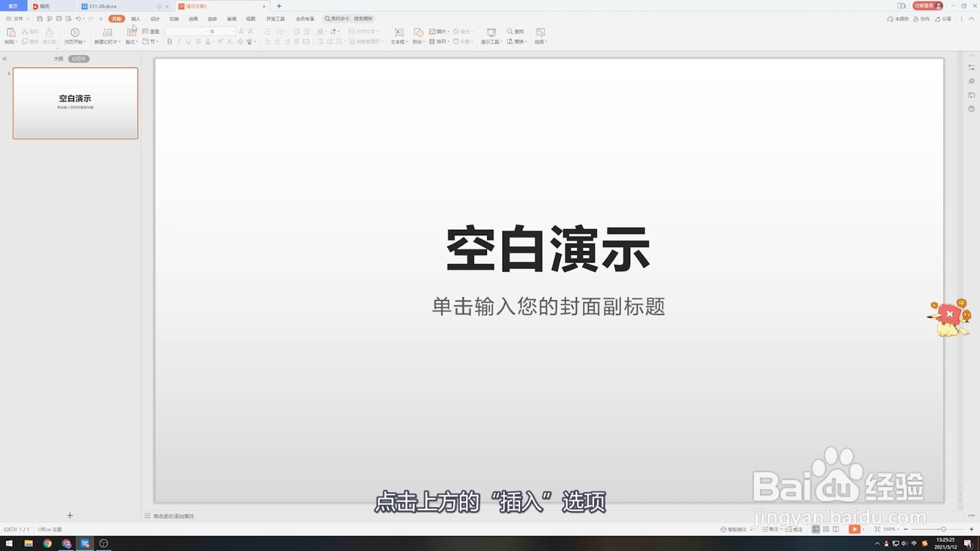Toggle underline formatting

[x=188, y=41]
